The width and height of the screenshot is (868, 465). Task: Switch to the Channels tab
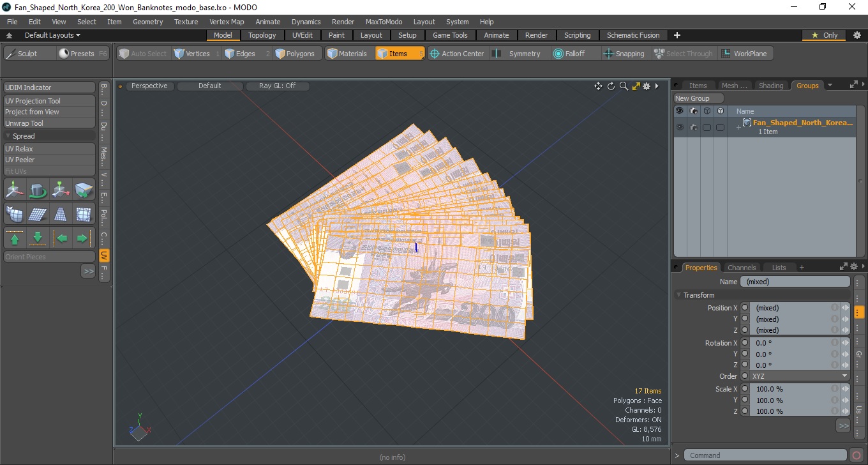point(742,267)
